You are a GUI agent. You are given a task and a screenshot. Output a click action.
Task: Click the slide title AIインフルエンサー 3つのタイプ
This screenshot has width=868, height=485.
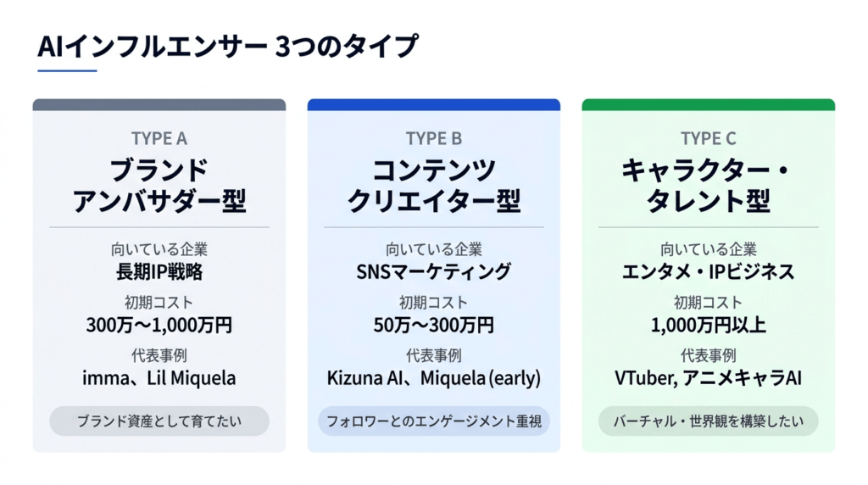coord(227,47)
